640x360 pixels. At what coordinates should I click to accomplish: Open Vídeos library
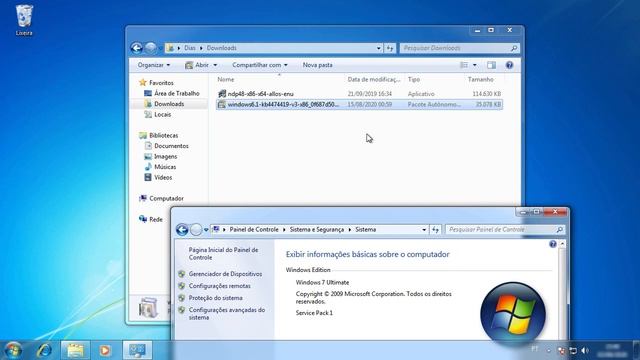click(158, 177)
